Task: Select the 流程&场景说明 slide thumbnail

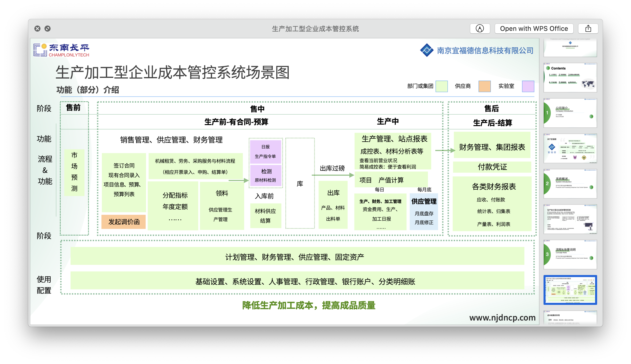Action: tap(570, 254)
